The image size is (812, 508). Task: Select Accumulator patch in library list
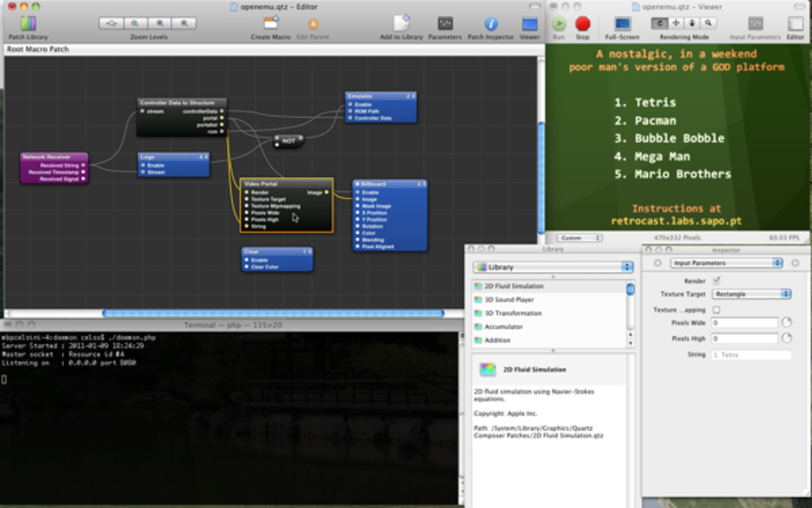504,326
